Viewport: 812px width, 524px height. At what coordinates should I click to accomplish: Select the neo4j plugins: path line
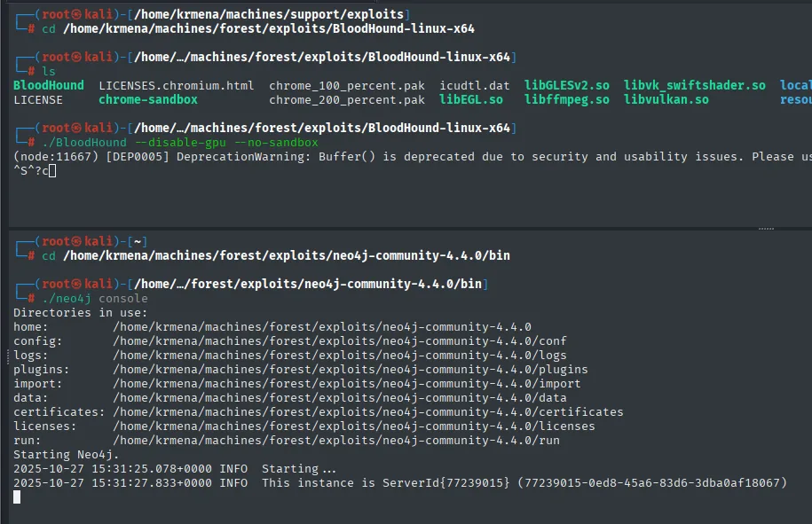pos(301,370)
